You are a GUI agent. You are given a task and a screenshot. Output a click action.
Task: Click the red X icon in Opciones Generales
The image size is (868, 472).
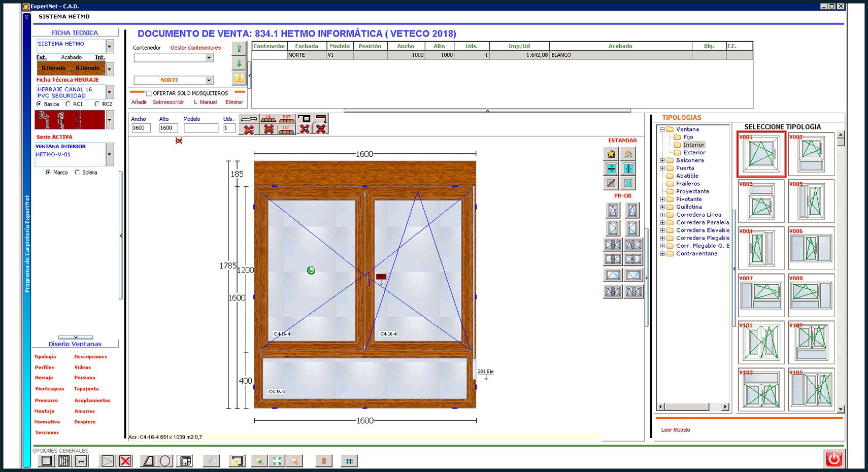point(125,461)
